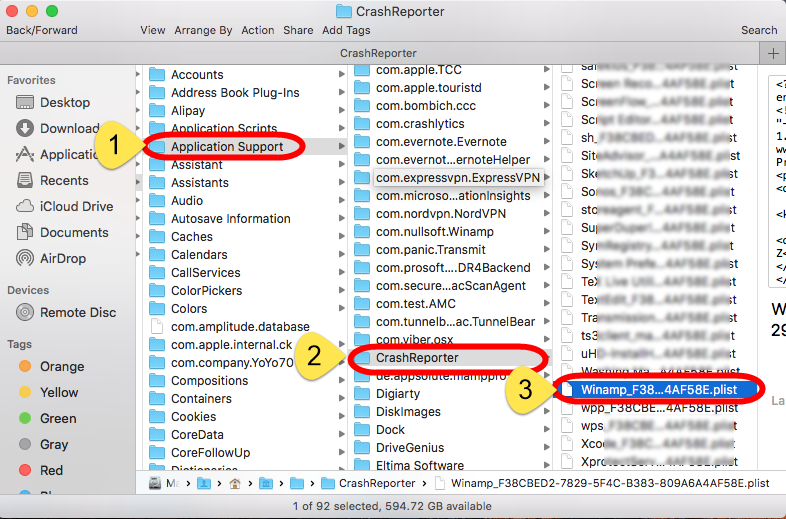Add a new tab with plus button
The image size is (786, 519).
(x=773, y=53)
